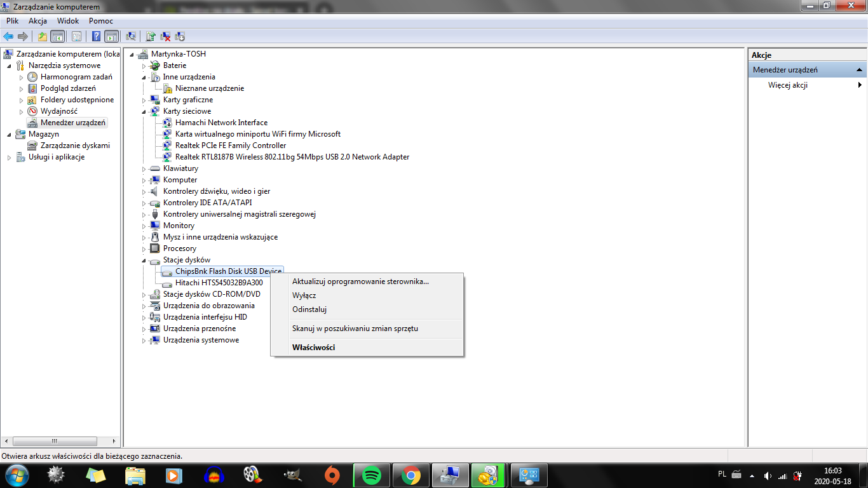Image resolution: width=868 pixels, height=488 pixels.
Task: Click the blue Back arrow in toolbar
Action: (x=8, y=36)
